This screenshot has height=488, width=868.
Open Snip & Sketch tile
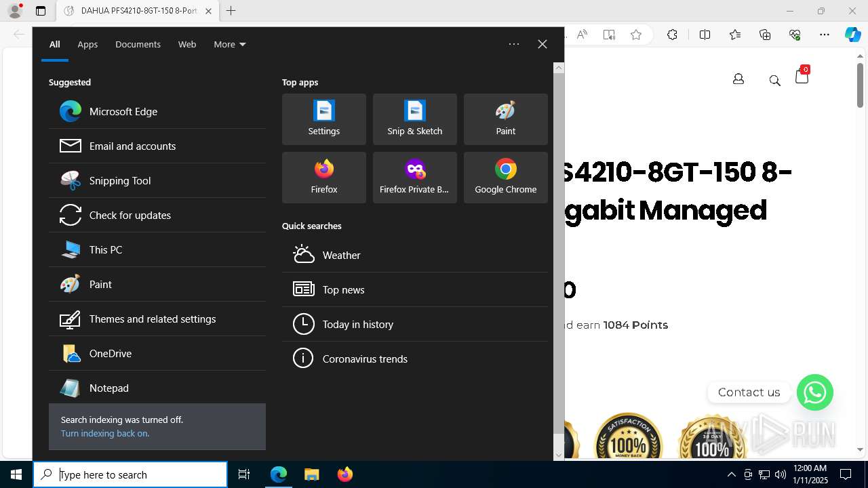coord(415,119)
